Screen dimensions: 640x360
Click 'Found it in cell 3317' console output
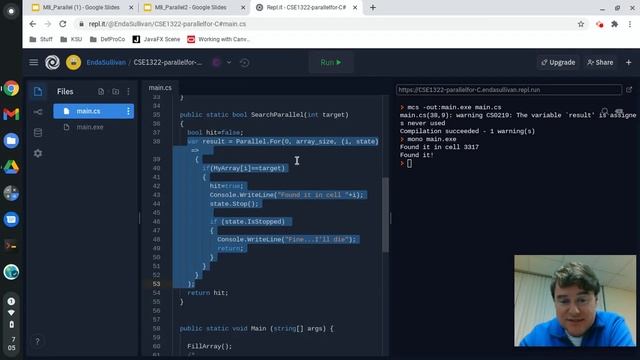coord(439,147)
